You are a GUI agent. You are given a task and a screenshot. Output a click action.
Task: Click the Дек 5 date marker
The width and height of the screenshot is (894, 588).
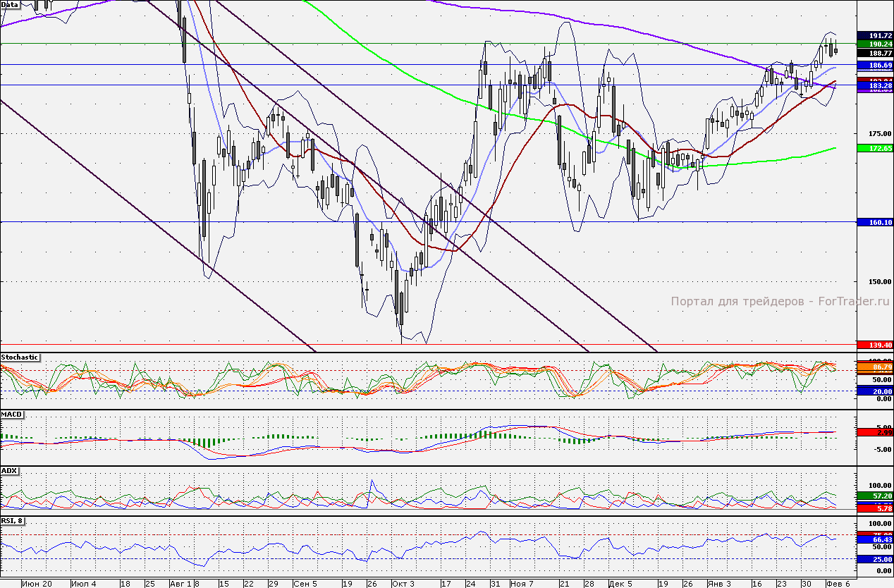[x=620, y=584]
